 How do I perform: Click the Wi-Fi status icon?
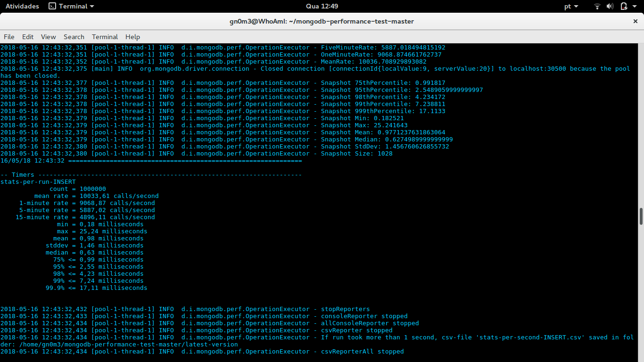597,6
